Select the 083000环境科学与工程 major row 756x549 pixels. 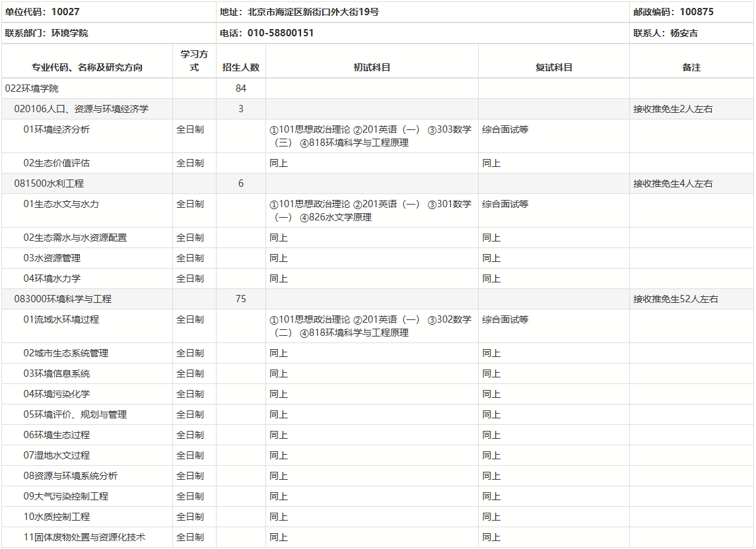(63, 299)
